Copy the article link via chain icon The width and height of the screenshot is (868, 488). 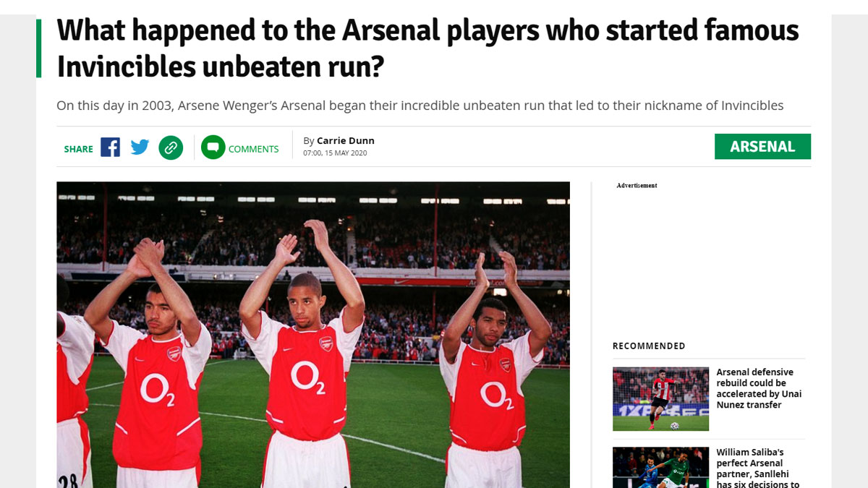click(x=171, y=147)
